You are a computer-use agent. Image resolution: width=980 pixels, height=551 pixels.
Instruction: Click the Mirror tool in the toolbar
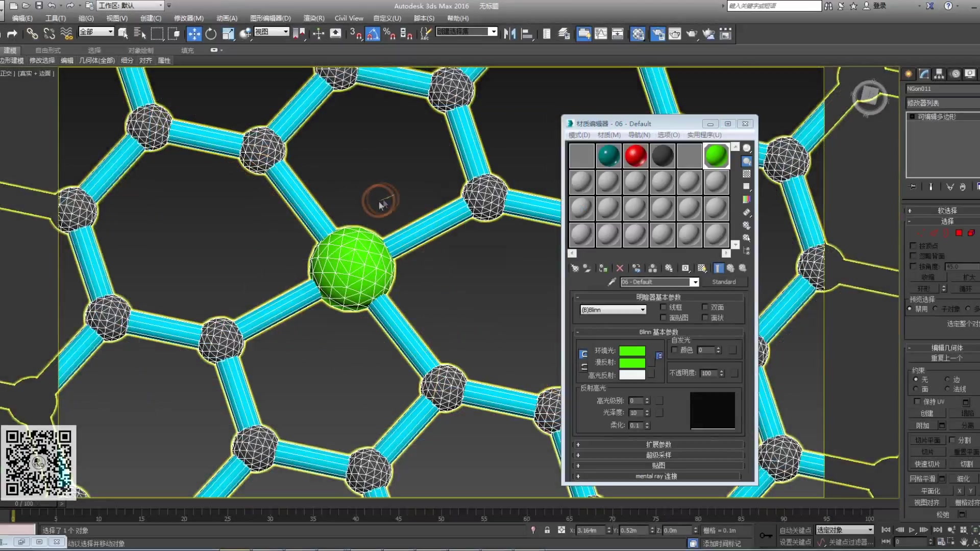(x=509, y=34)
